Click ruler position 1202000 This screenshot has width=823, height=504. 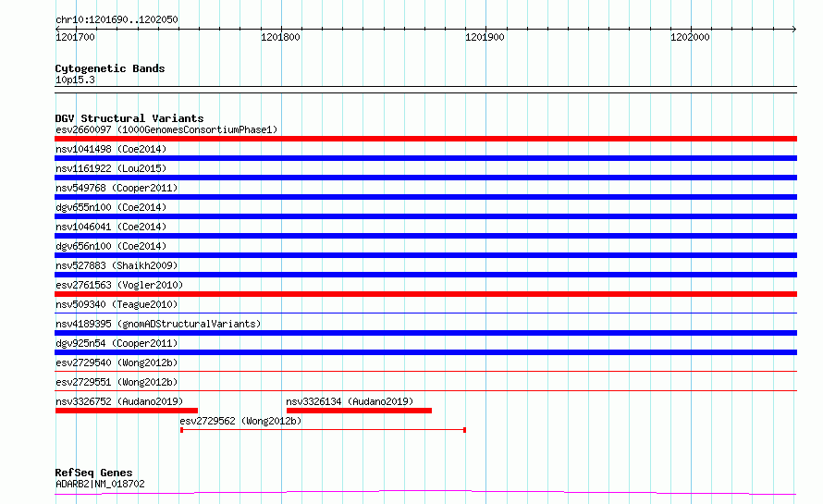tap(690, 37)
